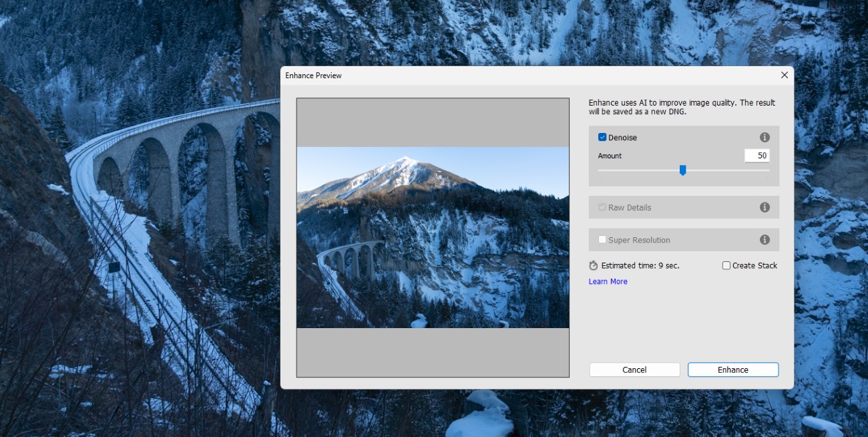Click the stopwatch icon beside Estimated time
The width and height of the screenshot is (868, 437).
click(594, 266)
